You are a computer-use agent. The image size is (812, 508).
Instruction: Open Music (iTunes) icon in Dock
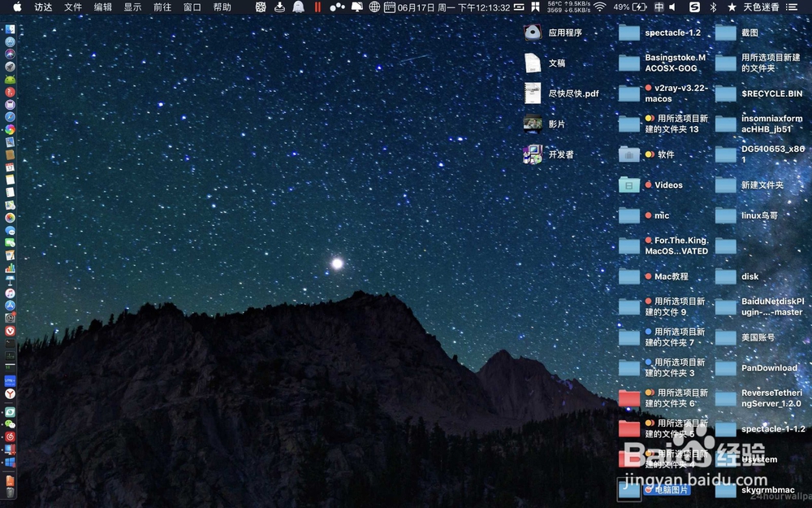pyautogui.click(x=10, y=293)
